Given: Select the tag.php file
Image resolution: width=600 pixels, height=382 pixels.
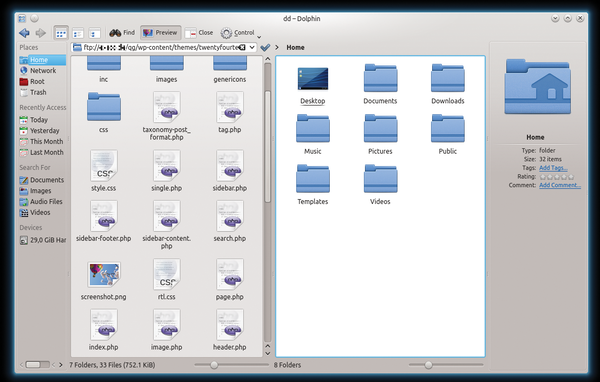Looking at the screenshot, I should tap(230, 113).
